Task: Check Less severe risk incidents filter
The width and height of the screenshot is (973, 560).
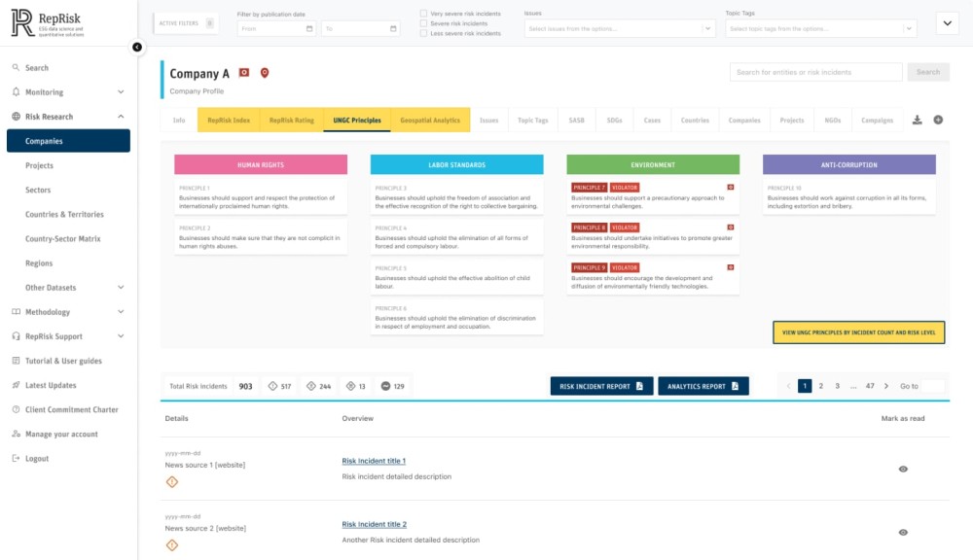Action: pyautogui.click(x=423, y=33)
